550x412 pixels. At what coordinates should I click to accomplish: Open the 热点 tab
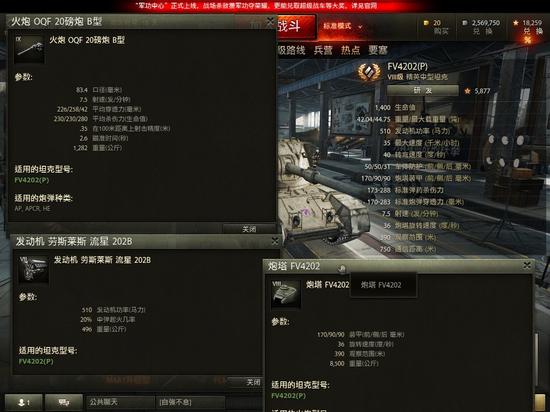click(x=350, y=50)
